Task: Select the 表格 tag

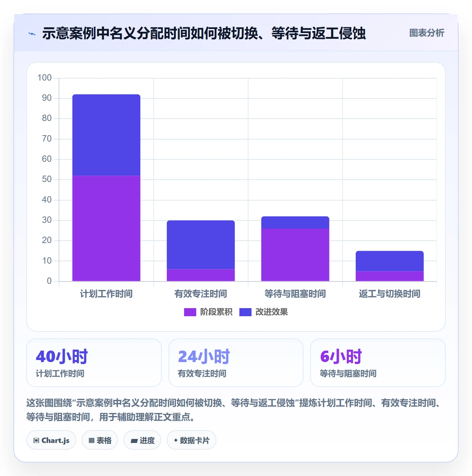Action: (x=100, y=440)
